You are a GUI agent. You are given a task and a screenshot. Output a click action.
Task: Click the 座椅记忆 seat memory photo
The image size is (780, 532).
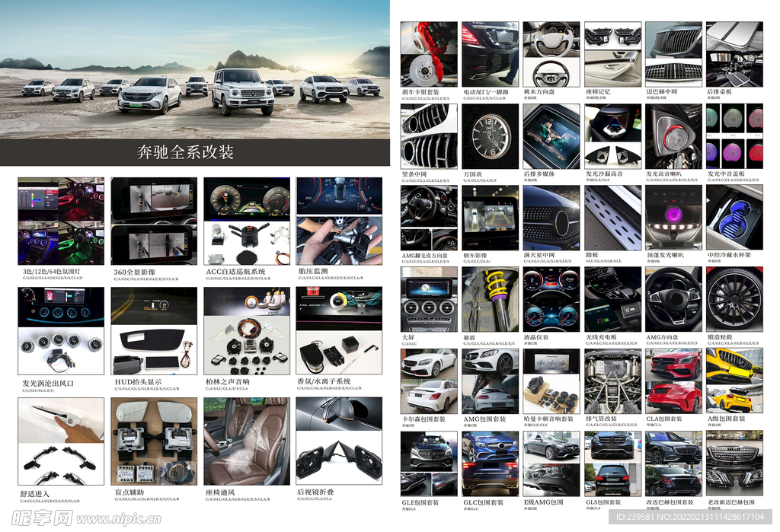pyautogui.click(x=613, y=54)
